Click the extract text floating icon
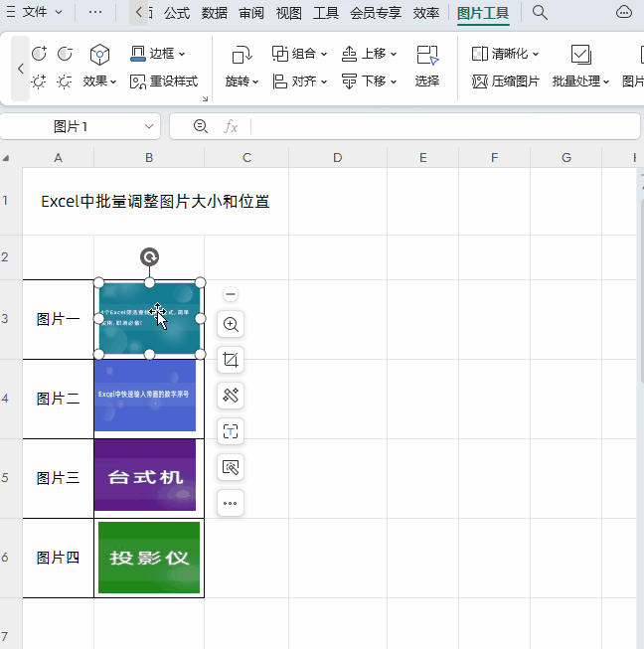Viewport: 644px width, 649px height. point(231,431)
